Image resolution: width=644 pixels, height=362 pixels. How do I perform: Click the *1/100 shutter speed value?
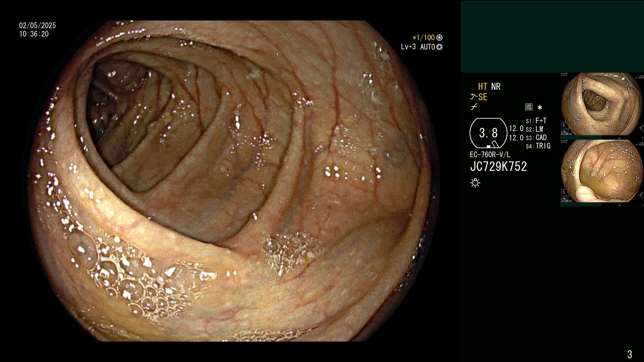423,38
